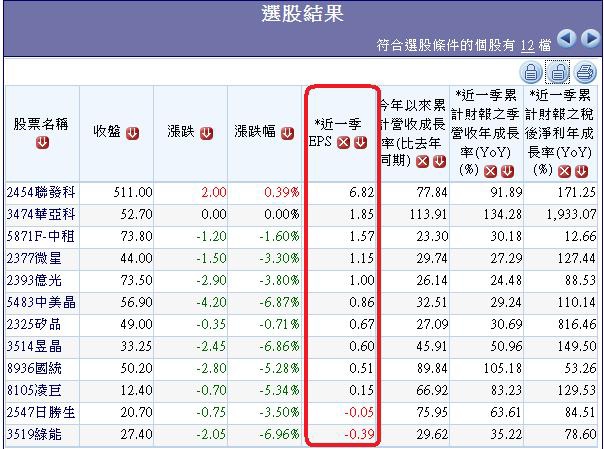Remove 稅後淨利年成長率(YoY) column
This screenshot has height=449, width=604.
coord(564,171)
